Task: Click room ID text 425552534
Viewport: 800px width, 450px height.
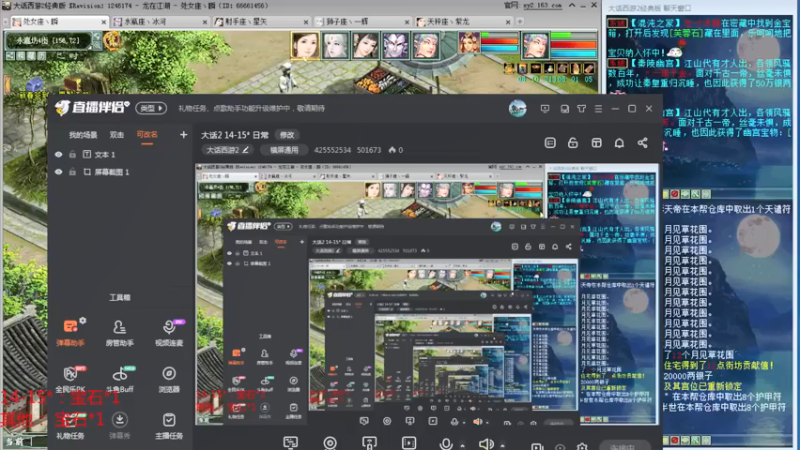Action: (332, 150)
